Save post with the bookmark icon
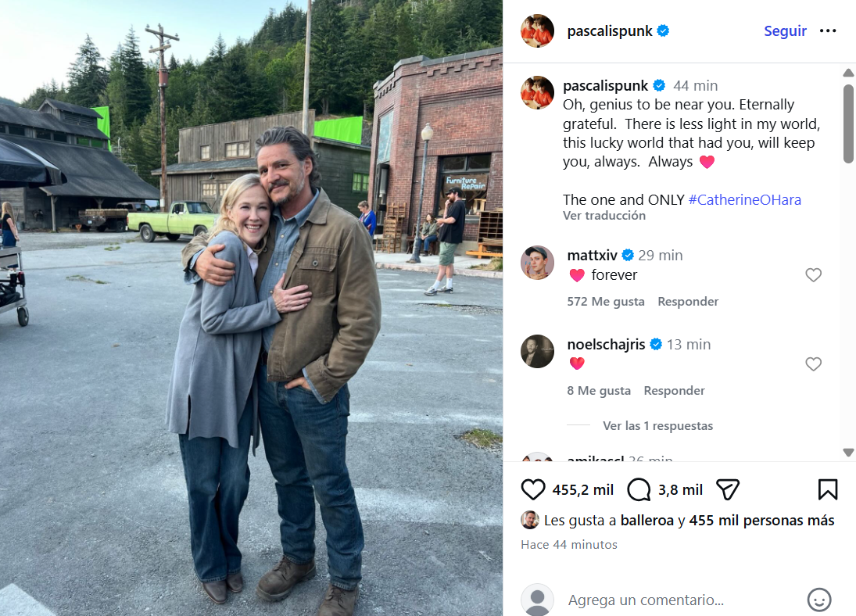 pos(828,489)
